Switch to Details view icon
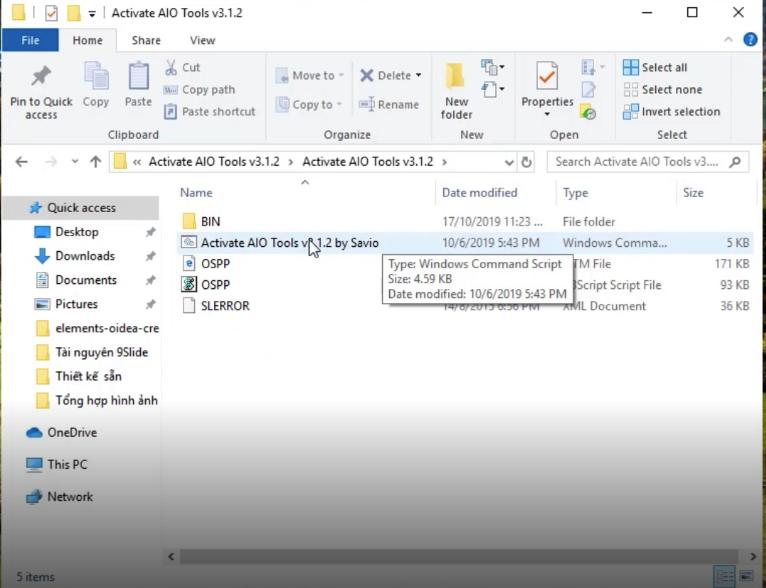Viewport: 766px width, 588px height. (723, 577)
